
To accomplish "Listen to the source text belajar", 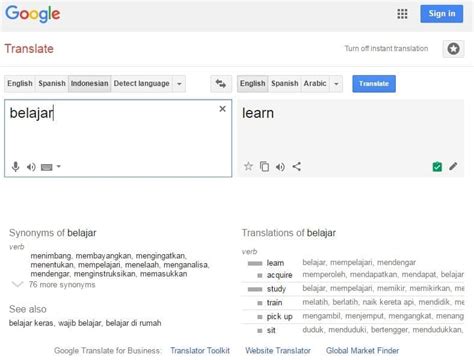I will [x=31, y=167].
